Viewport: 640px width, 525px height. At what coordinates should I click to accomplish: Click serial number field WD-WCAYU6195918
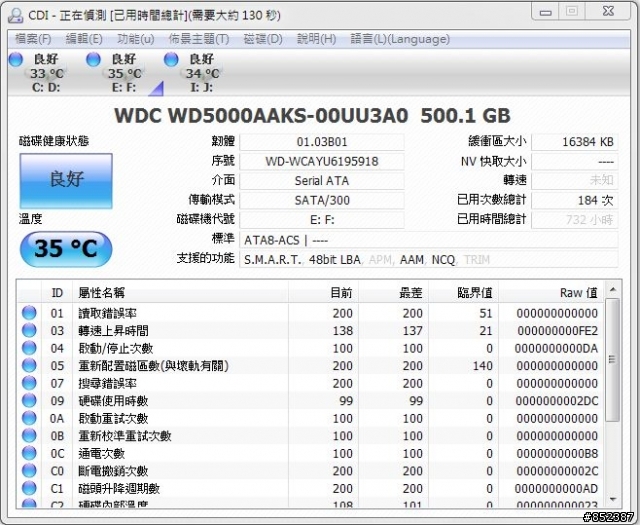pos(322,161)
